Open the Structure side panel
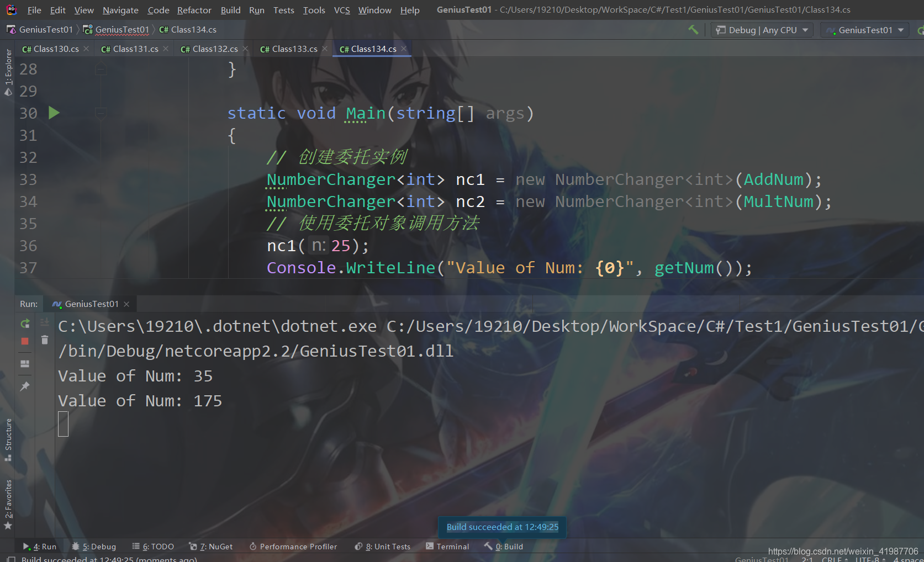924x562 pixels. [x=8, y=440]
